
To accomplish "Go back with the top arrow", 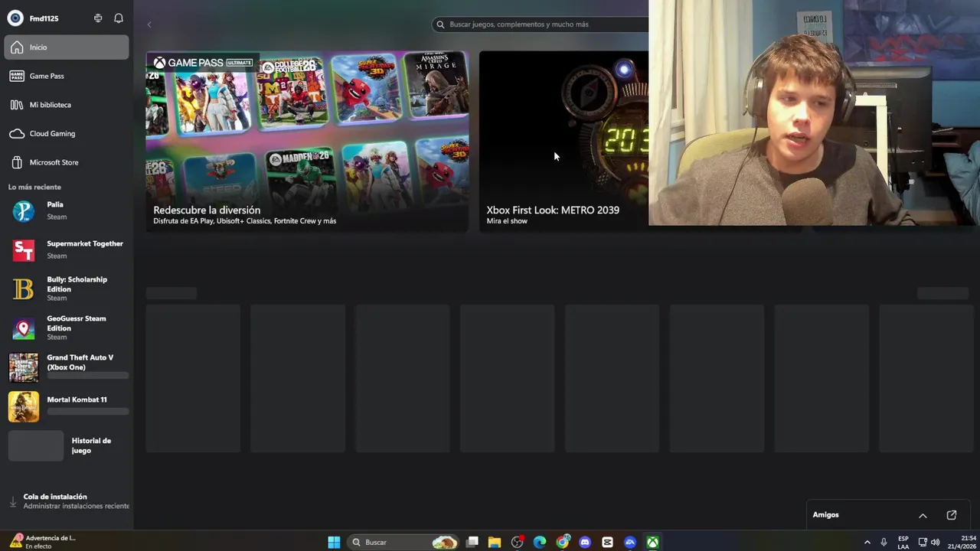I will (149, 24).
